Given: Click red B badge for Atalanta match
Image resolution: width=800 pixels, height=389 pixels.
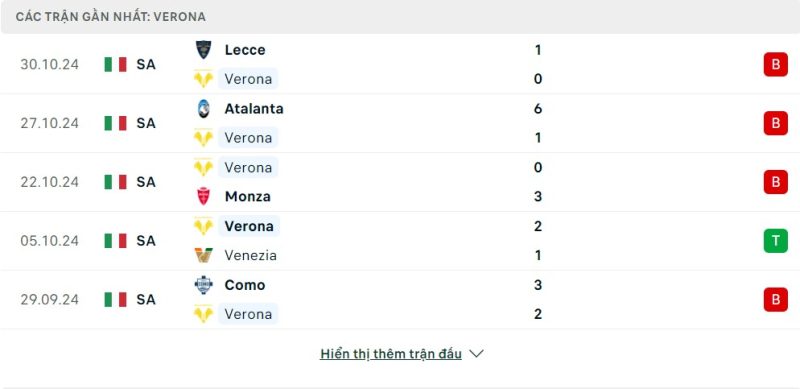Looking at the screenshot, I should (x=776, y=123).
